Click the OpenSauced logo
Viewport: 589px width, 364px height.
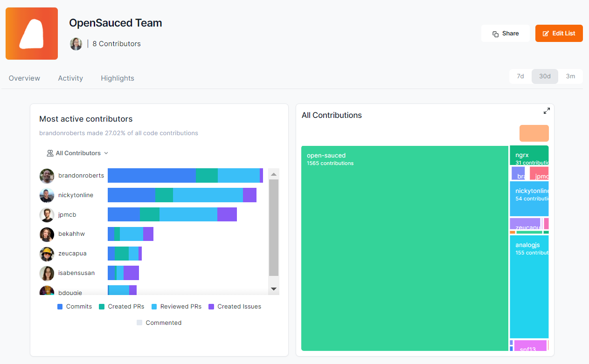tap(31, 33)
